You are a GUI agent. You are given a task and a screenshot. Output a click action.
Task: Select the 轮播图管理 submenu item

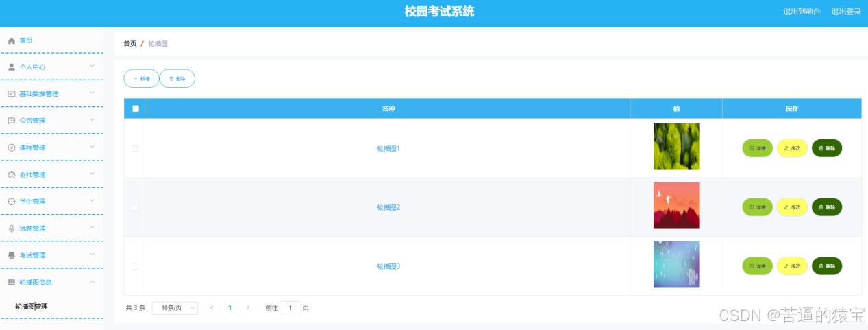tap(32, 307)
